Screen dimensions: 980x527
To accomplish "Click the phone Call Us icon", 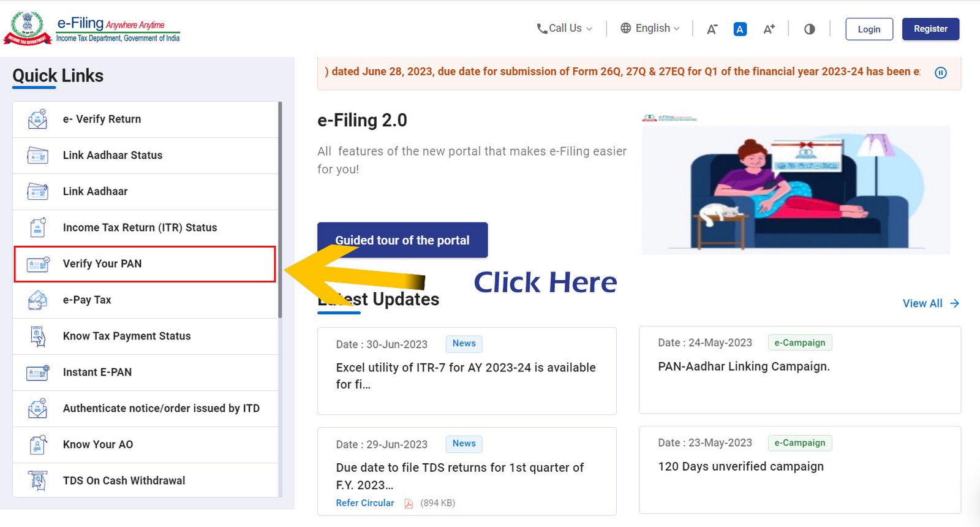I will click(542, 29).
